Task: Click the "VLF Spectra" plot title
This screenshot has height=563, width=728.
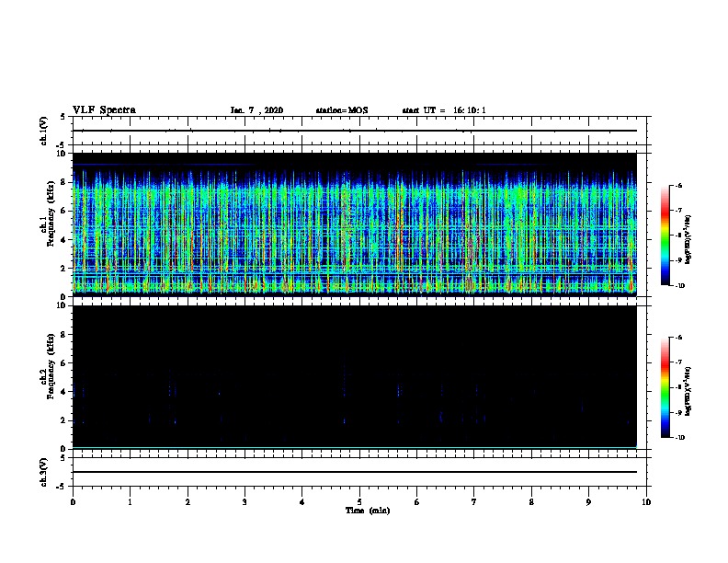Action: [x=104, y=110]
